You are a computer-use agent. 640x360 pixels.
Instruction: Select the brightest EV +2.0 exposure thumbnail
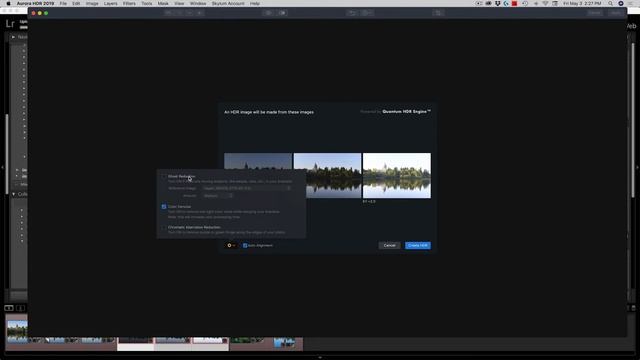tap(397, 176)
